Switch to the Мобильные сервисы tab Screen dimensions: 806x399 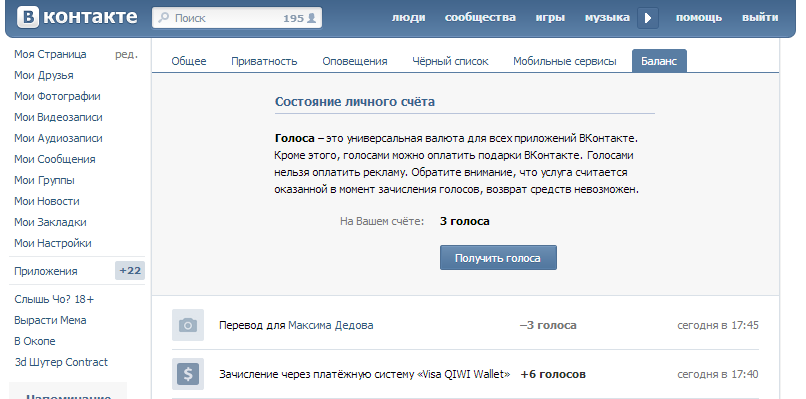[x=564, y=61]
